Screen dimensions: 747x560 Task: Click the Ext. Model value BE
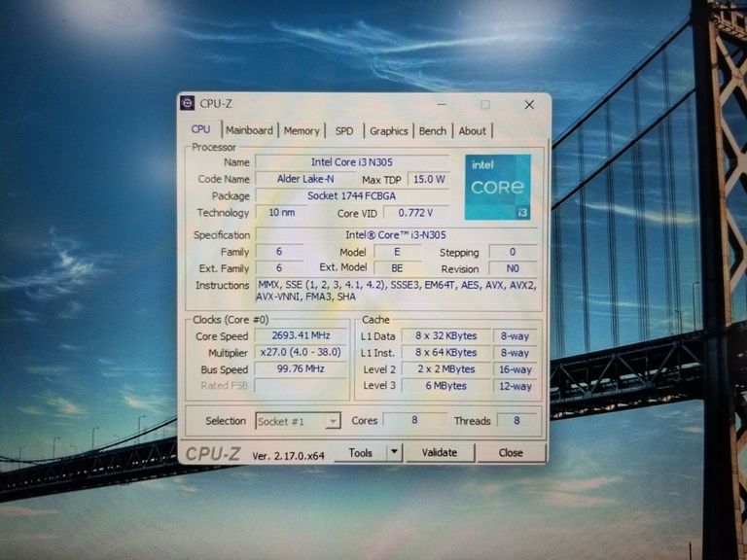click(397, 268)
